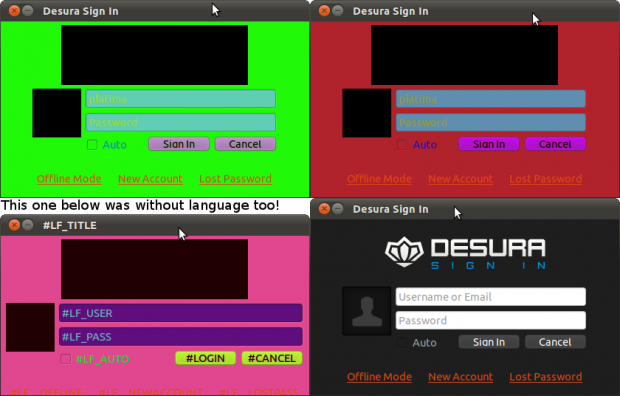Click the green #LOGIN button
The image size is (620, 396).
click(x=205, y=358)
